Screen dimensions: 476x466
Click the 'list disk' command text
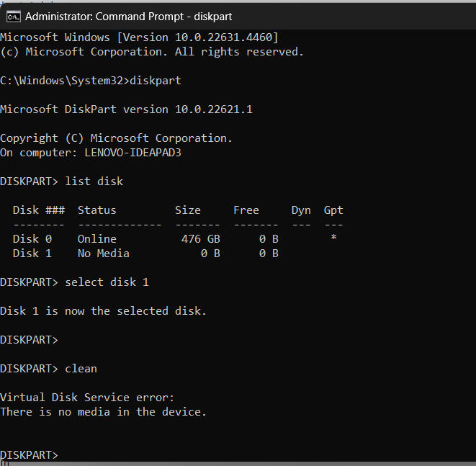point(94,182)
